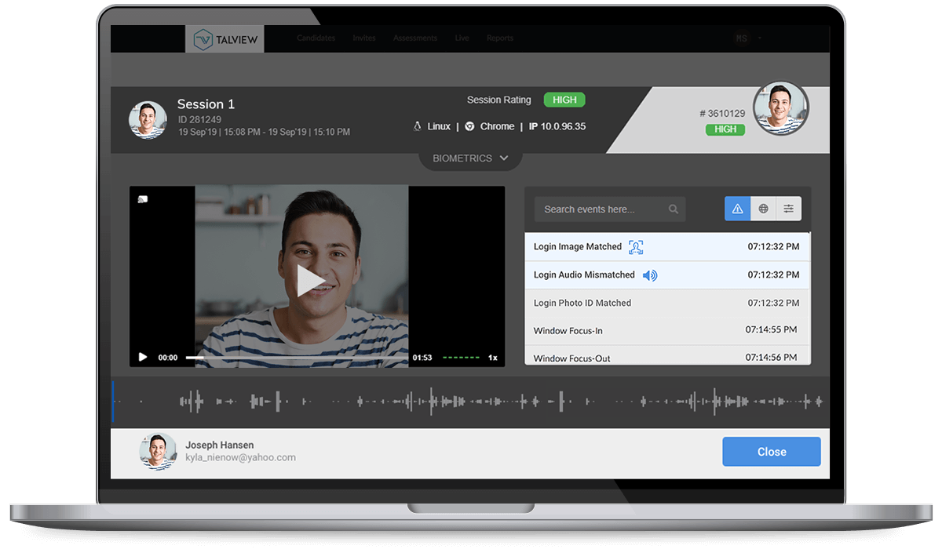Viewport: 942px width, 560px height.
Task: Toggle the HIGH session rating badge
Action: (x=564, y=100)
